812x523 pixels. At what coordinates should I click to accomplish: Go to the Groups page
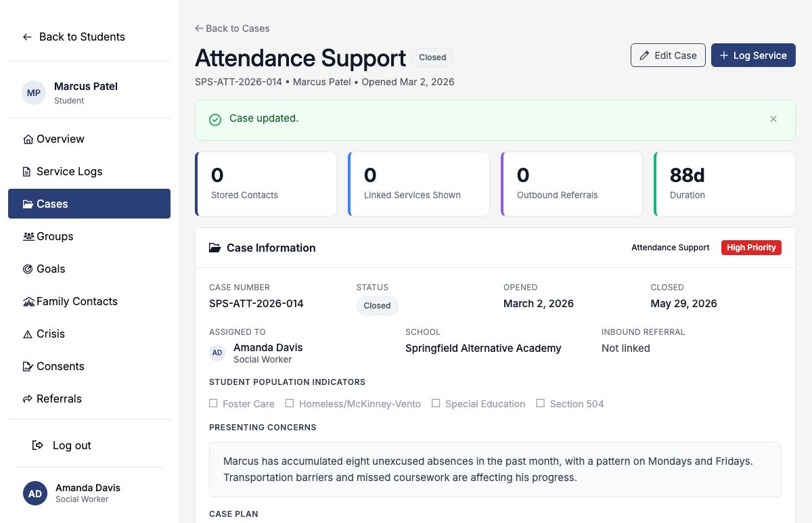click(89, 237)
